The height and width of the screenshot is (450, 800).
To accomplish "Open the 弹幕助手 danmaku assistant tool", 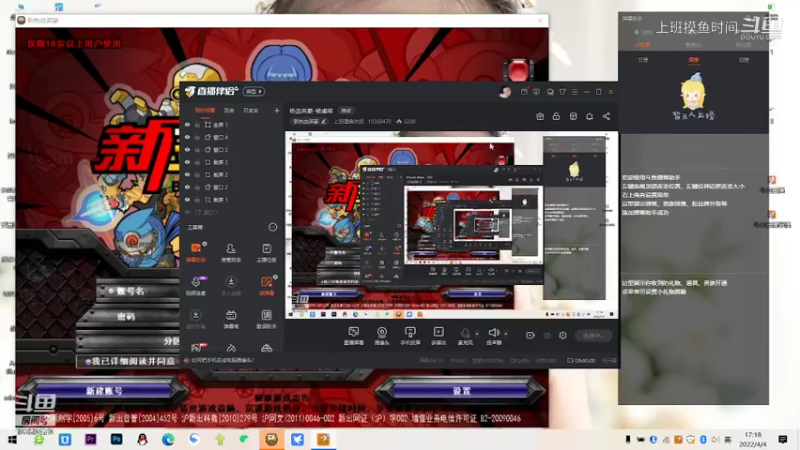I will 196,253.
